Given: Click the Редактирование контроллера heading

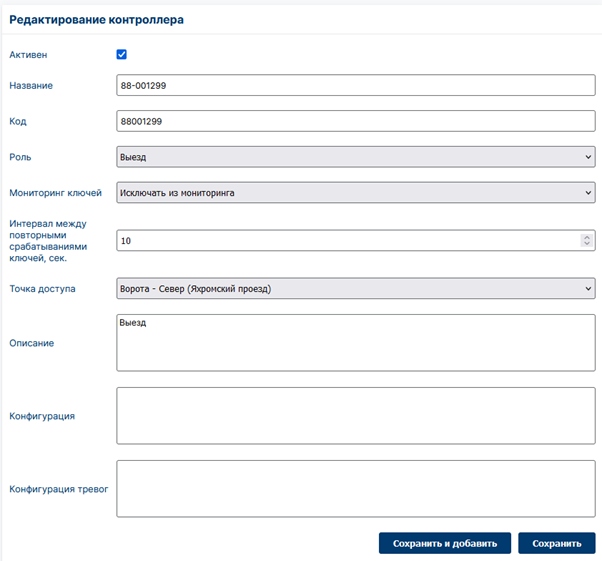Looking at the screenshot, I should (x=96, y=20).
